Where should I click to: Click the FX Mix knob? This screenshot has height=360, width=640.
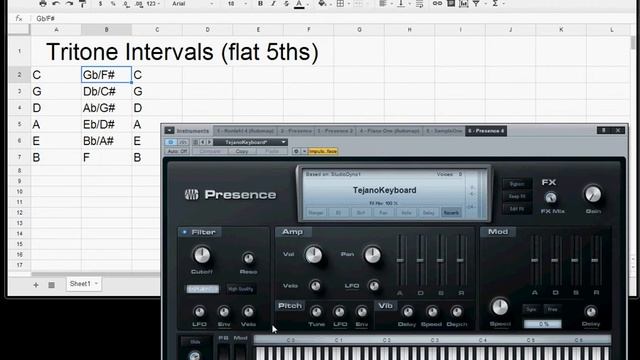[x=551, y=198]
